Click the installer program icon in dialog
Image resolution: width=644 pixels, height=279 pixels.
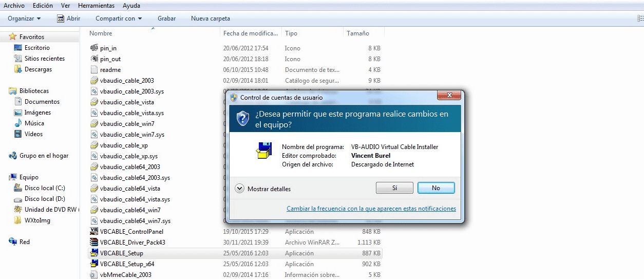(x=264, y=150)
